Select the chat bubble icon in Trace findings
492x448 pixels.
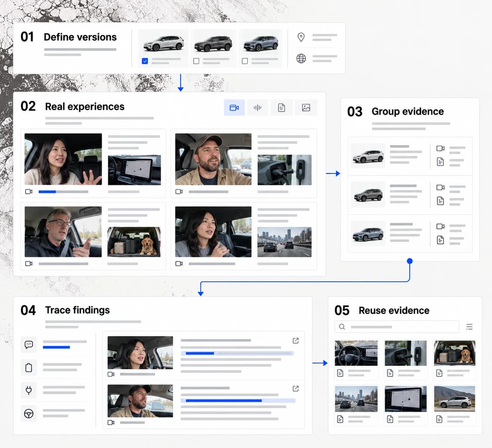pyautogui.click(x=29, y=344)
